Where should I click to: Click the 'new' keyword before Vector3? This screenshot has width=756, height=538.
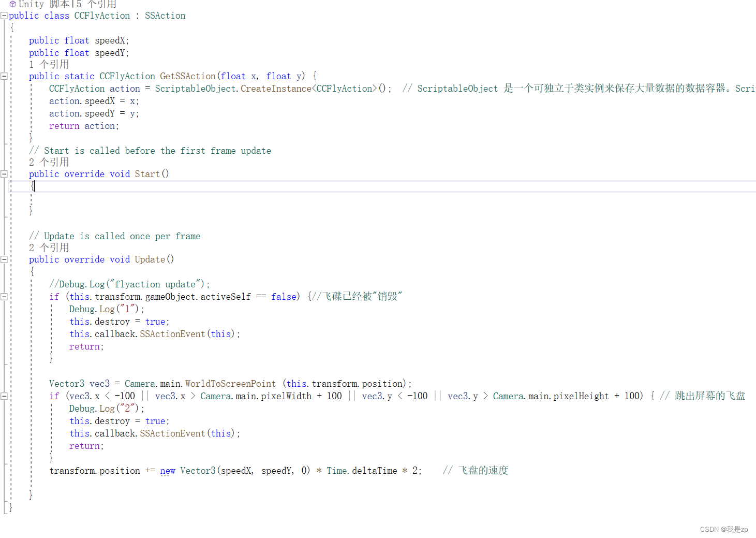tap(168, 471)
